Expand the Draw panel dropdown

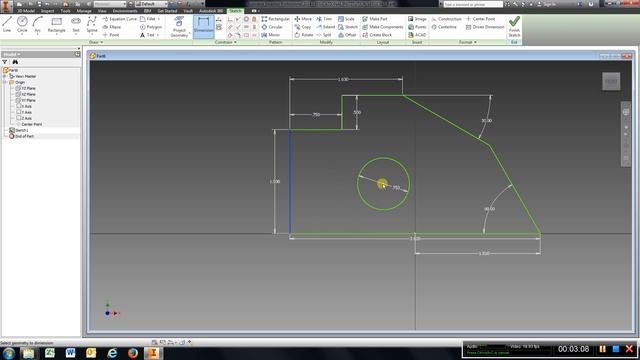point(96,42)
